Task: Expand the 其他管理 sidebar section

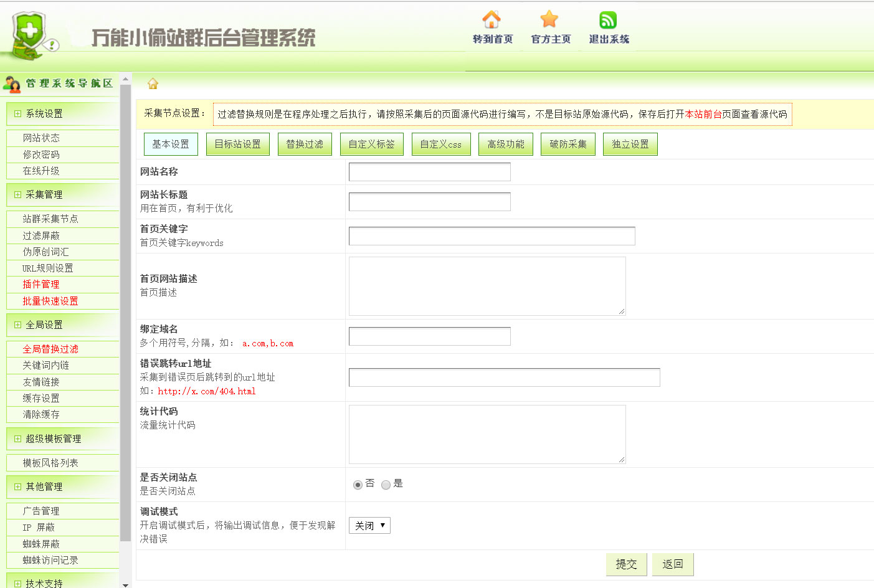Action: (17, 486)
